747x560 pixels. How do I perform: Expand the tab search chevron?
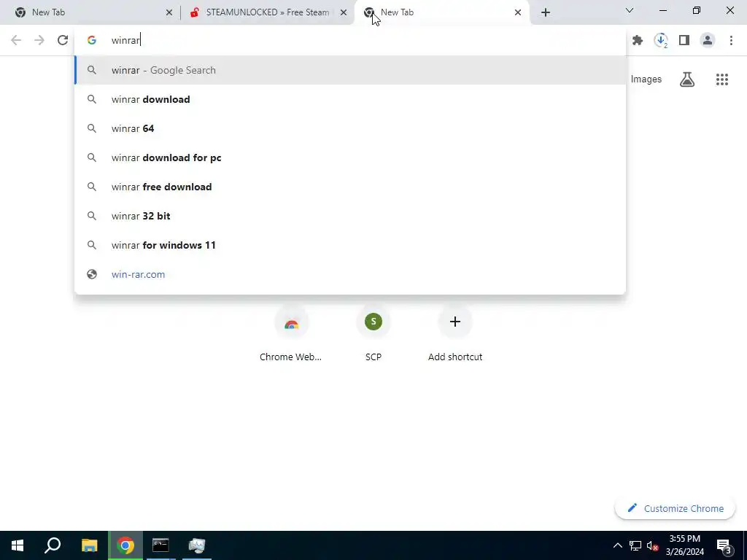[x=630, y=10]
